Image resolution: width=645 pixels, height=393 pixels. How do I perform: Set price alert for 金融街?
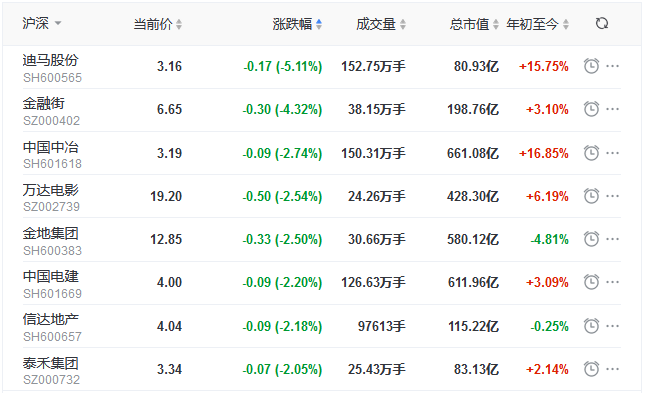pyautogui.click(x=591, y=109)
